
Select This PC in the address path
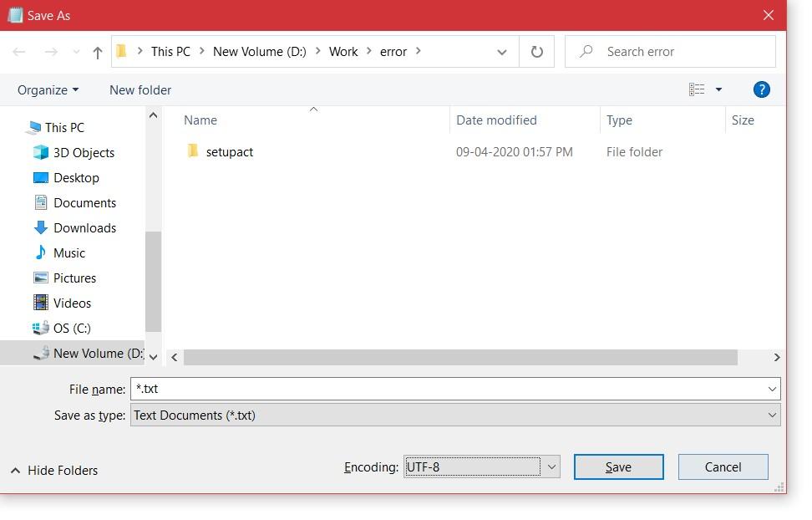click(x=170, y=52)
